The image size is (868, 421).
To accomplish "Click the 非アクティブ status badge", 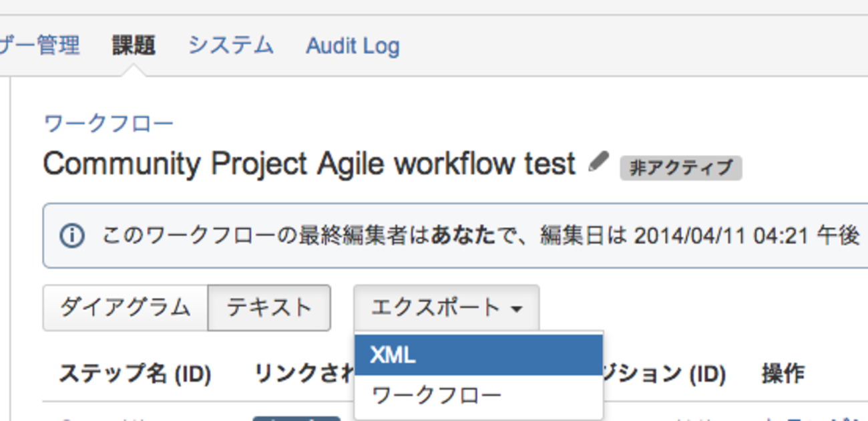I will [680, 167].
